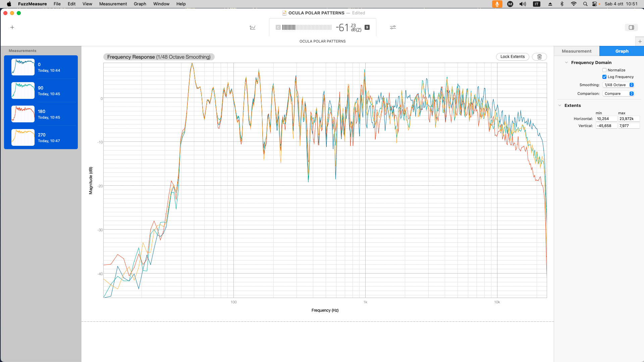Collapse the Extents section
The image size is (644, 362).
point(560,106)
